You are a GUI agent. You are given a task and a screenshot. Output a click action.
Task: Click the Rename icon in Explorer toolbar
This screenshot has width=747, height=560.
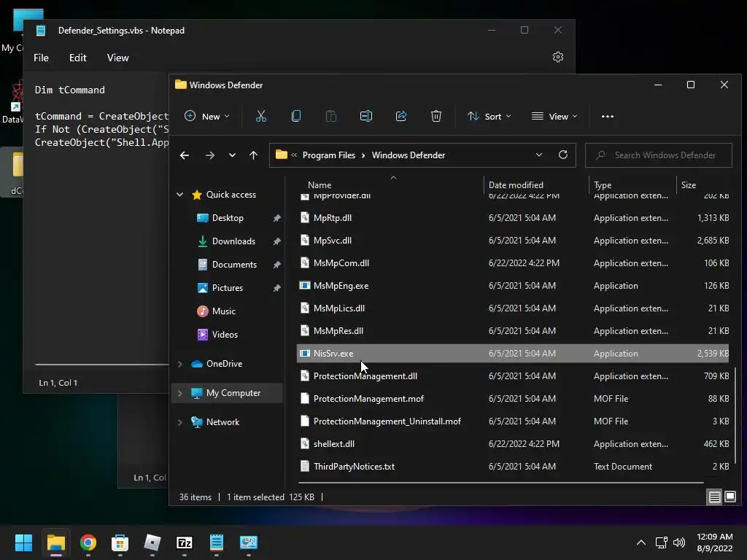coord(366,116)
